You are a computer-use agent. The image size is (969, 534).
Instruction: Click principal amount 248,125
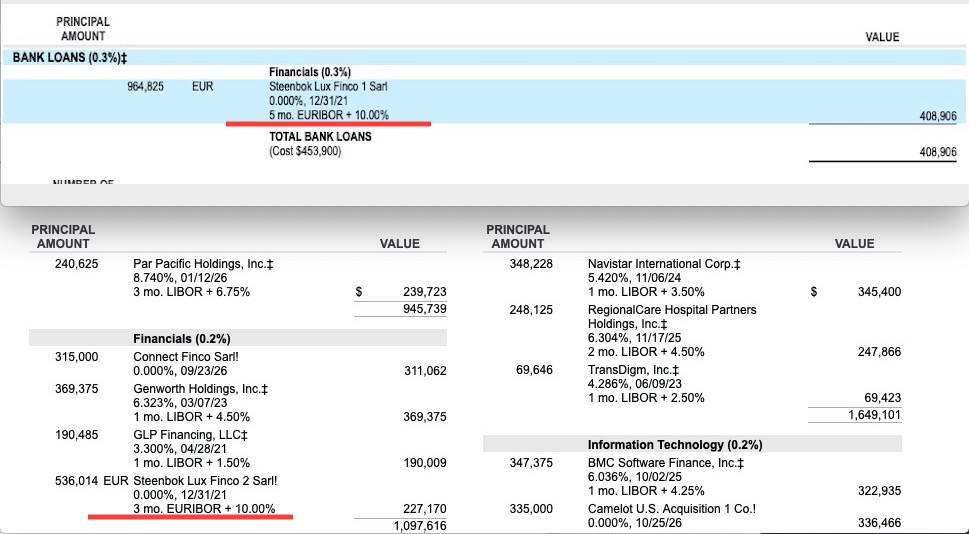click(x=531, y=310)
